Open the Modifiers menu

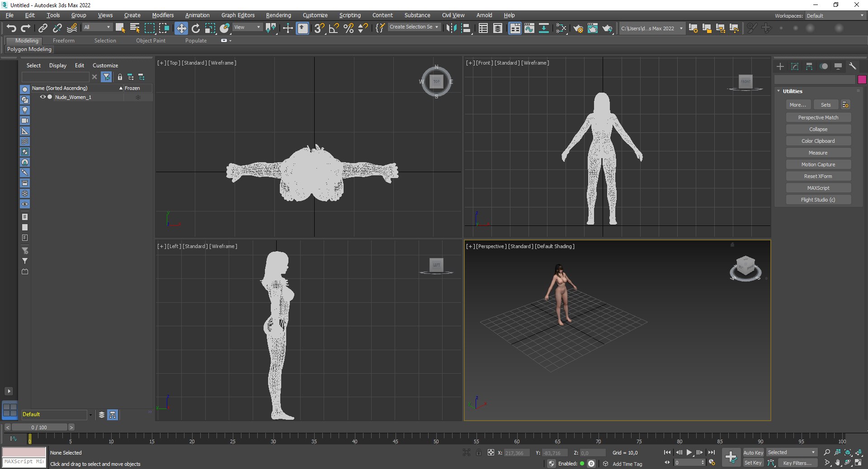[x=163, y=15]
